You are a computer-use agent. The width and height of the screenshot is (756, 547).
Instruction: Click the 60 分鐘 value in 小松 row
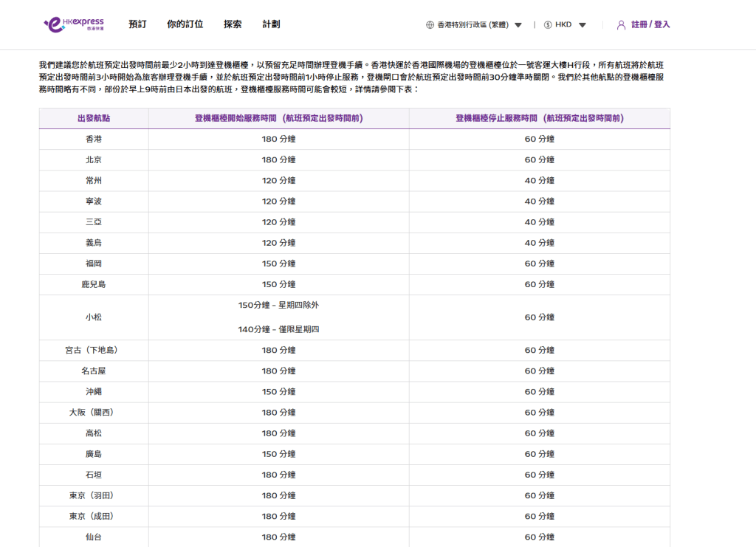[x=540, y=317]
